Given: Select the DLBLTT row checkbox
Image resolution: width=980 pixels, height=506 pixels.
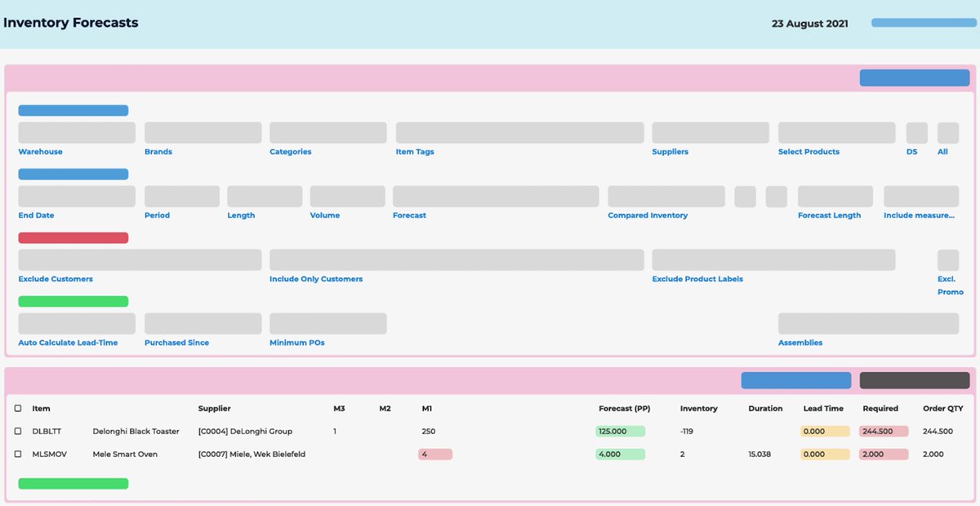Looking at the screenshot, I should tap(18, 431).
